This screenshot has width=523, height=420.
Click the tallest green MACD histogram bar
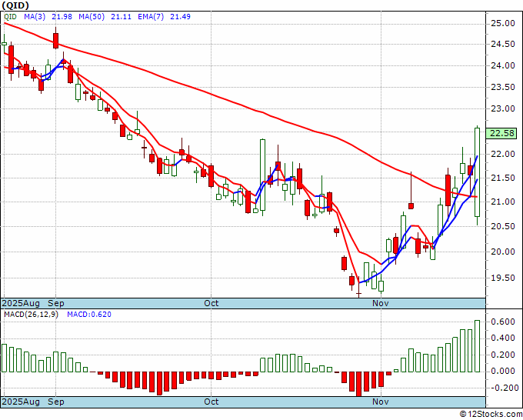point(478,346)
